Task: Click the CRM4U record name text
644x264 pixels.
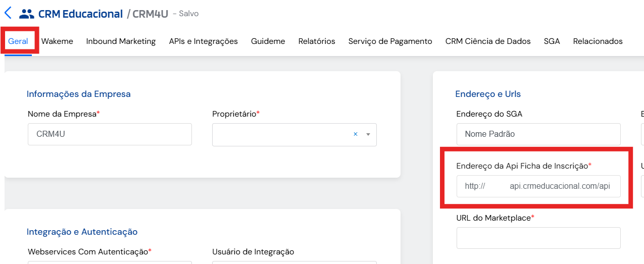Action: click(150, 14)
